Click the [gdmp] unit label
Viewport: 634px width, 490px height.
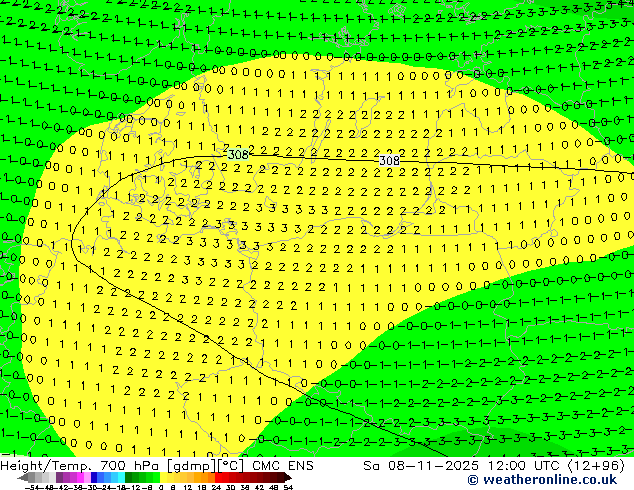191,466
